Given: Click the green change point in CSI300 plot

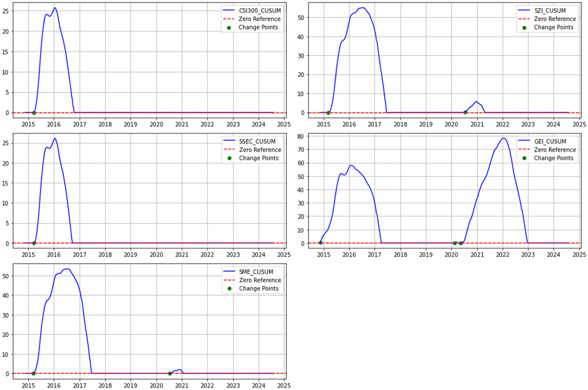Looking at the screenshot, I should coord(34,113).
